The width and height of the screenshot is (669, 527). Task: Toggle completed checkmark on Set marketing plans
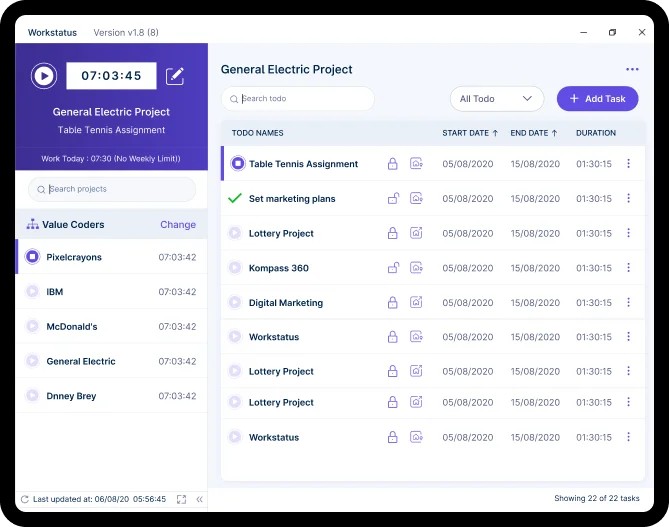tap(234, 199)
